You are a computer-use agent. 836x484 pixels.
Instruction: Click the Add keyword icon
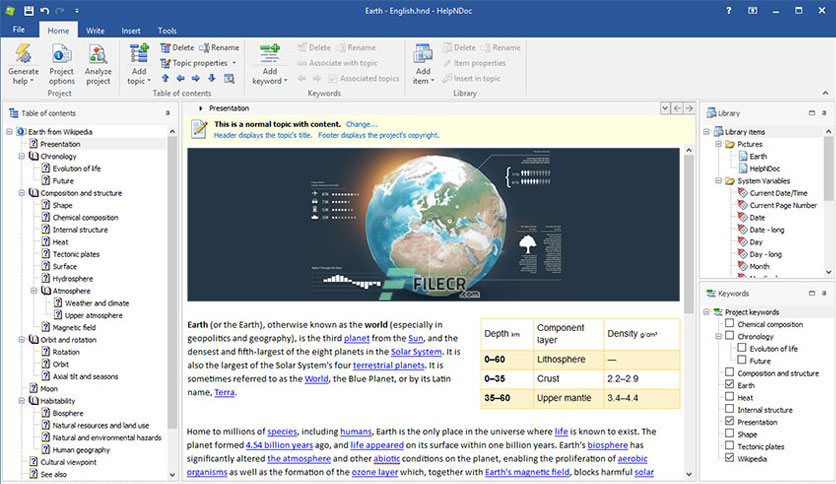pyautogui.click(x=270, y=55)
